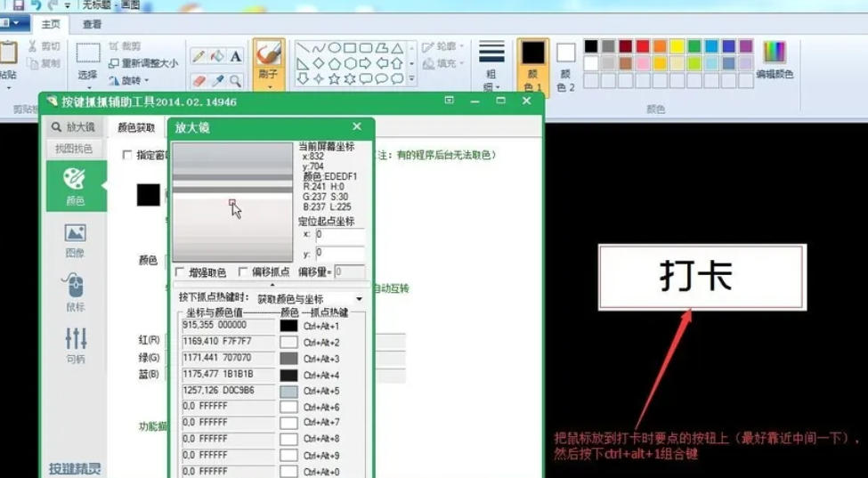The image size is (868, 478).
Task: Collapse the panel via small up-arrow bar
Action: click(272, 284)
